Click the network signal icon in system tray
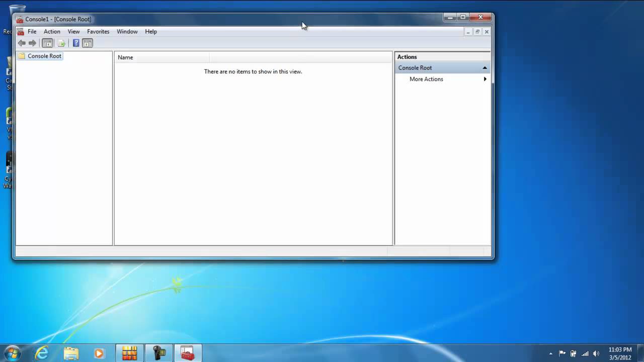 click(585, 353)
